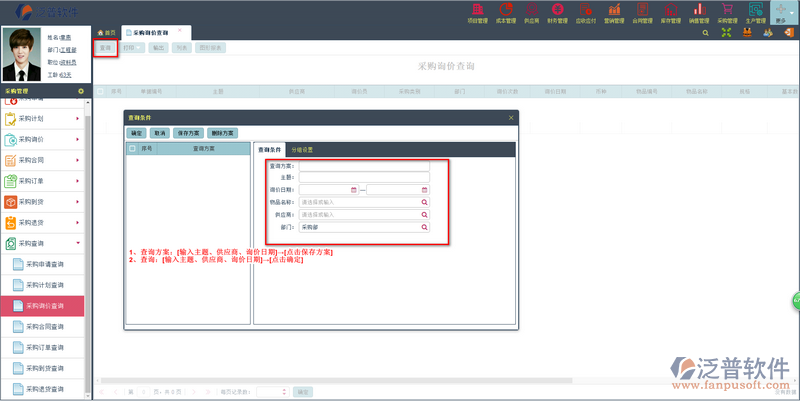Image resolution: width=800 pixels, height=401 pixels.
Task: Click the orange logout door icon
Action: click(x=789, y=33)
